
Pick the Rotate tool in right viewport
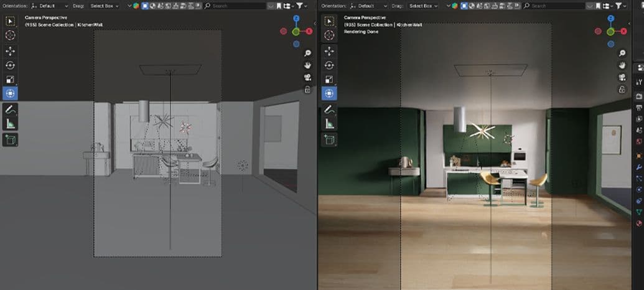tap(329, 65)
